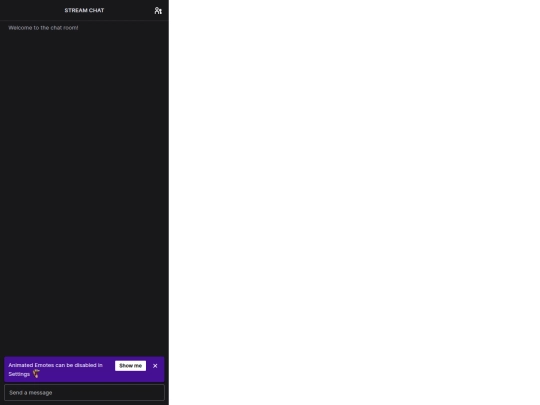The height and width of the screenshot is (405, 540).
Task: Place cursor in chat message box
Action: coord(84,393)
